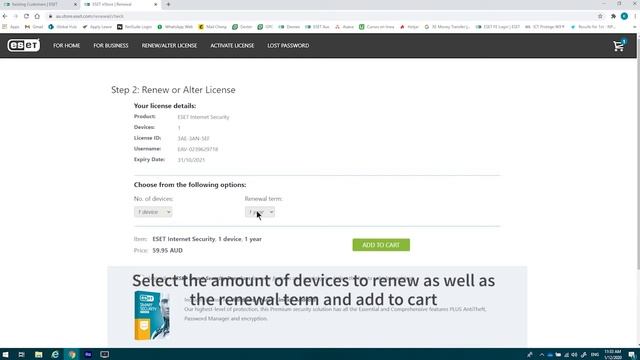Viewport: 640px width, 360px height.
Task: Click the taskbar clock and date
Action: click(x=613, y=354)
